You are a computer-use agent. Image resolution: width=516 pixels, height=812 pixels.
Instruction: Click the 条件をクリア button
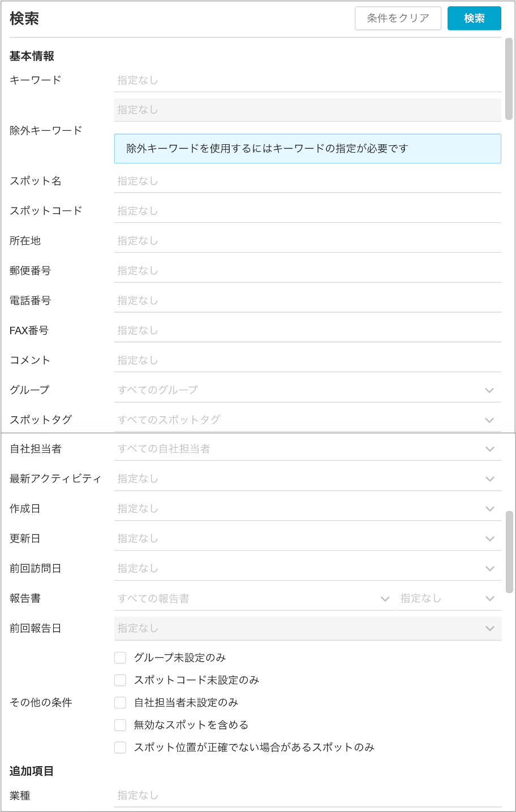tap(398, 19)
